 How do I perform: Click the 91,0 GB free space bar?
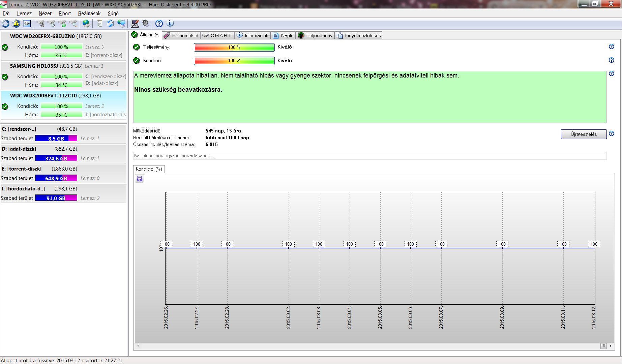[x=56, y=198]
